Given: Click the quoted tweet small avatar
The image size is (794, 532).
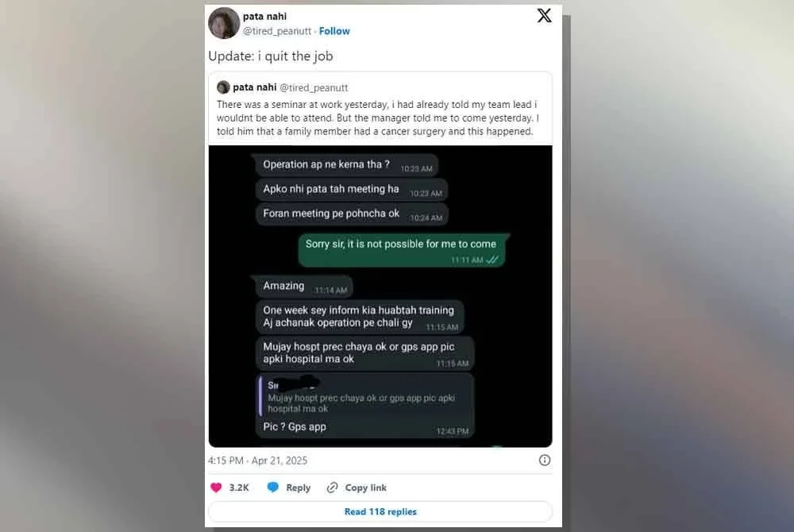Looking at the screenshot, I should pyautogui.click(x=223, y=87).
